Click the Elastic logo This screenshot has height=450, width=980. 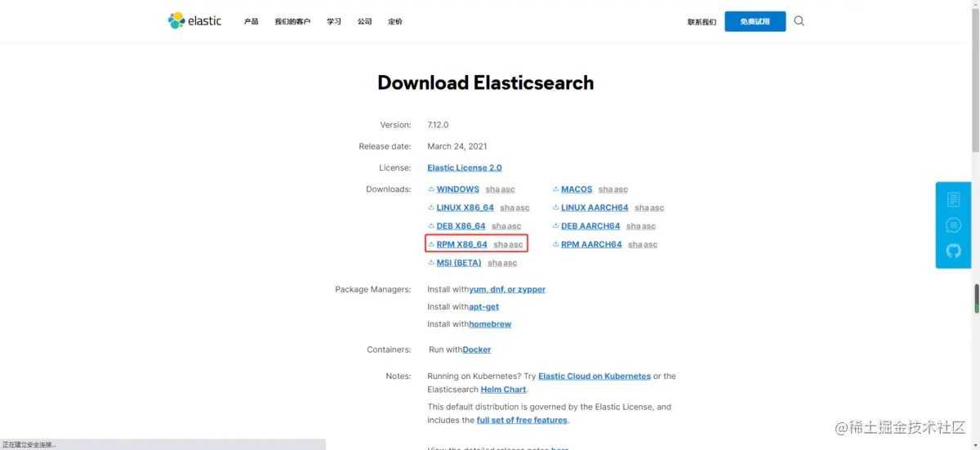click(194, 20)
